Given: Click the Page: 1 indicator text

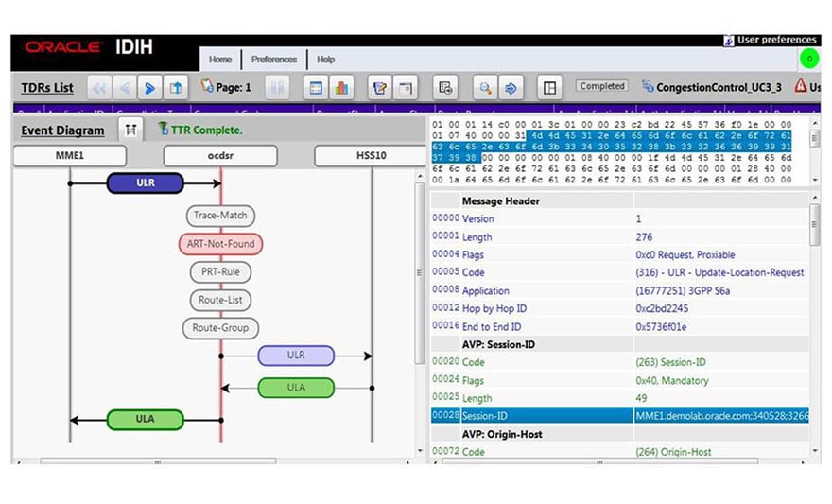Looking at the screenshot, I should tap(234, 88).
